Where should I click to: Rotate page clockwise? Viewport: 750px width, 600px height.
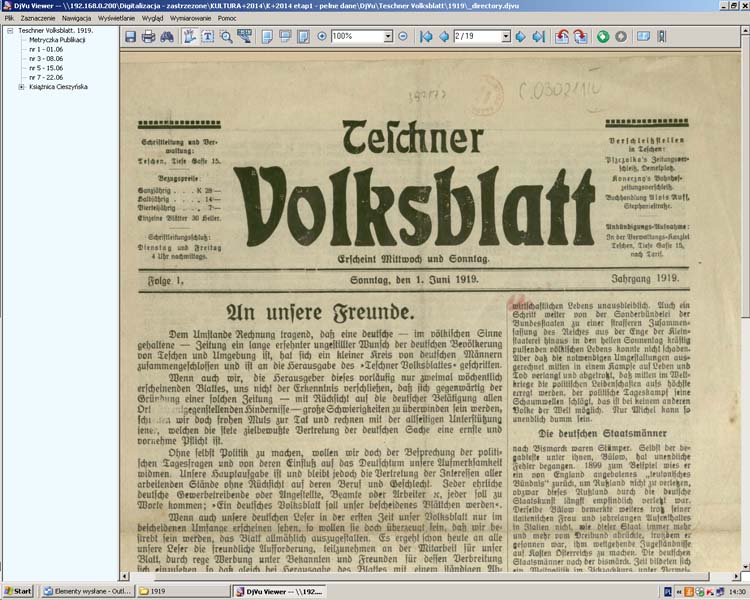(x=580, y=36)
